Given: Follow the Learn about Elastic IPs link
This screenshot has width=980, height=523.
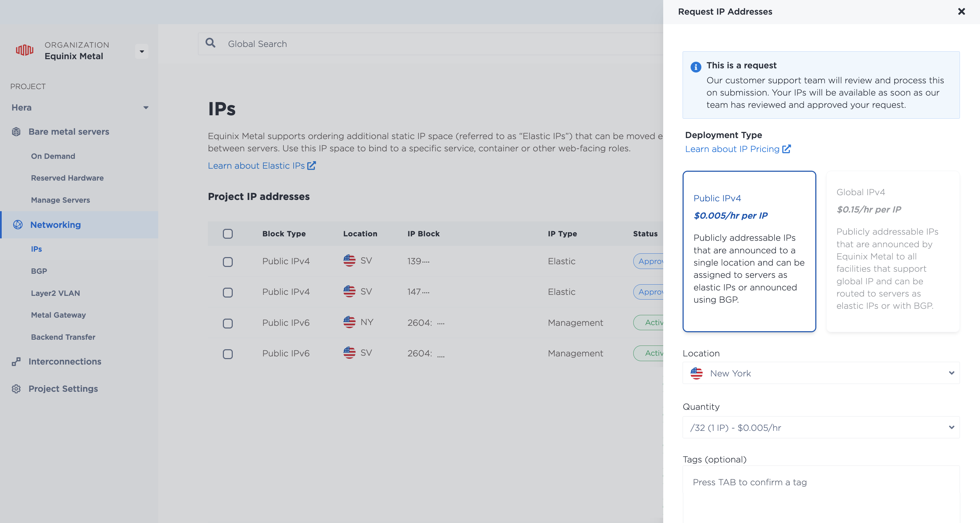Looking at the screenshot, I should (257, 166).
